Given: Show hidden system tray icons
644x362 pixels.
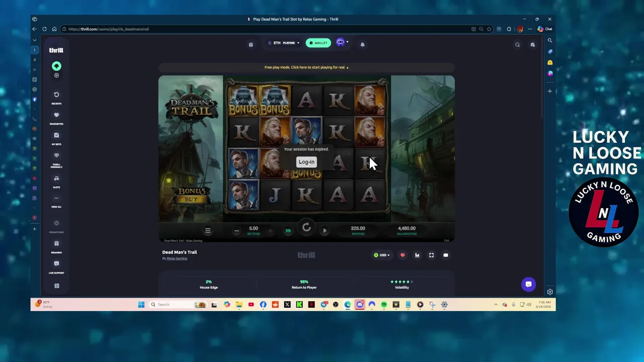Looking at the screenshot, I should click(x=496, y=305).
